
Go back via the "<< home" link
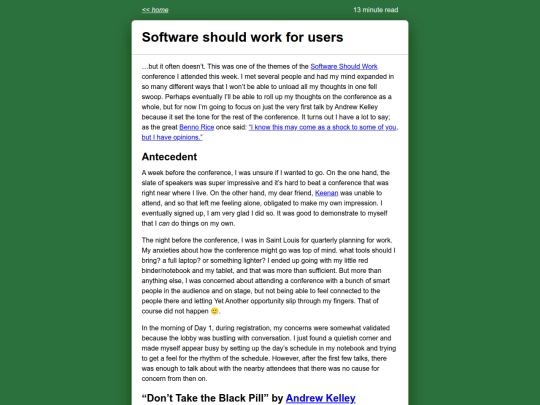tap(155, 10)
